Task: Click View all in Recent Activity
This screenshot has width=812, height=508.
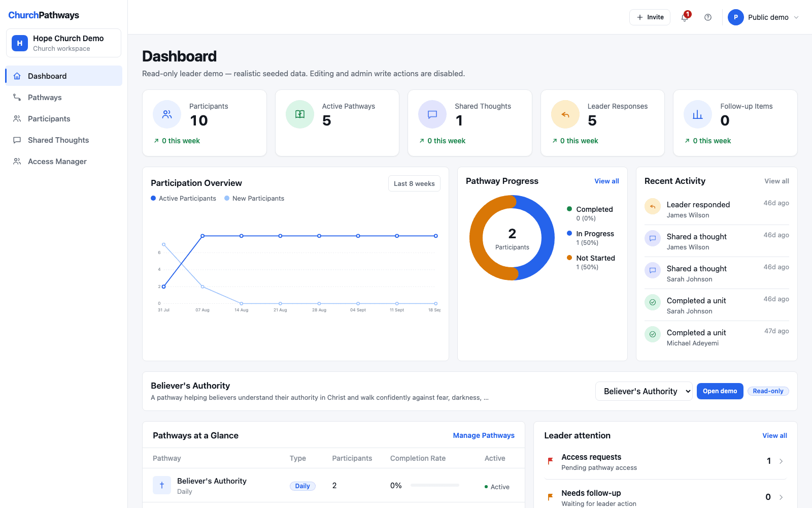Action: (776, 181)
